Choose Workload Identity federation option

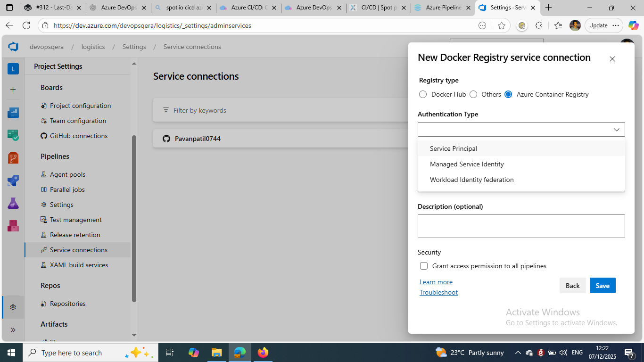click(x=471, y=180)
